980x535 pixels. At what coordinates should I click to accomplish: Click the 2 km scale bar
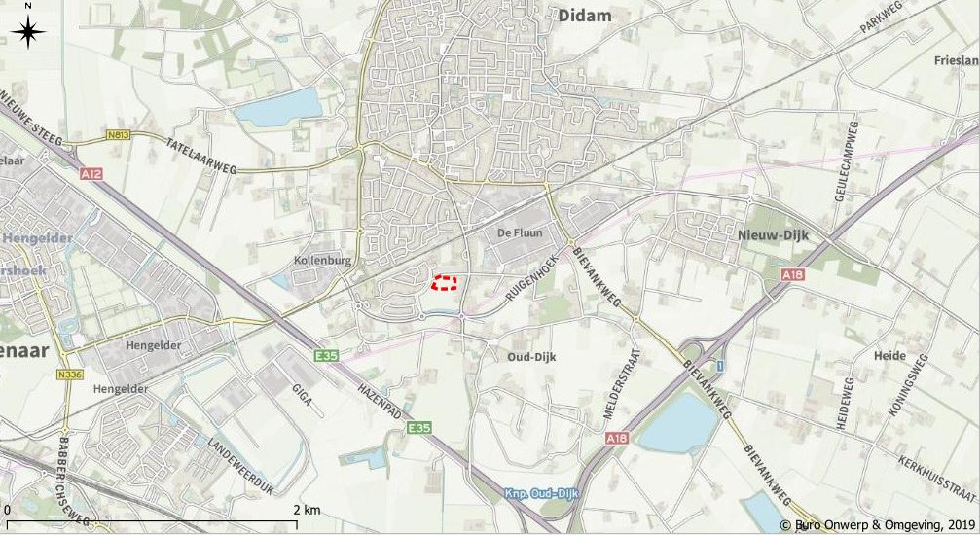150,520
